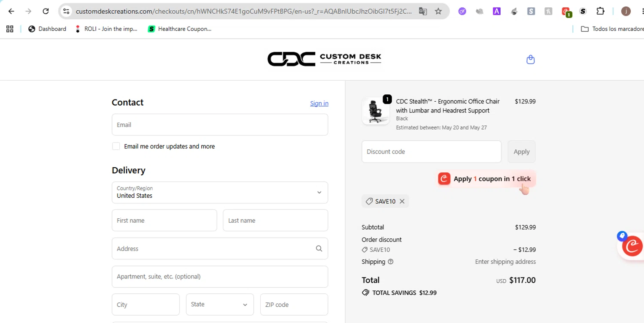Bookmark this page with the star icon
The height and width of the screenshot is (323, 644).
(x=438, y=11)
